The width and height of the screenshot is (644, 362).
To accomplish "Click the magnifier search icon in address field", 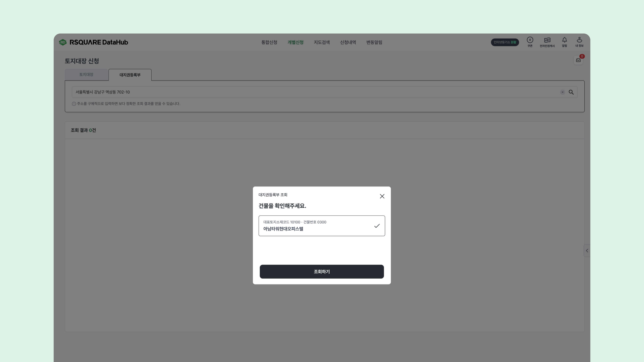I will (x=571, y=92).
